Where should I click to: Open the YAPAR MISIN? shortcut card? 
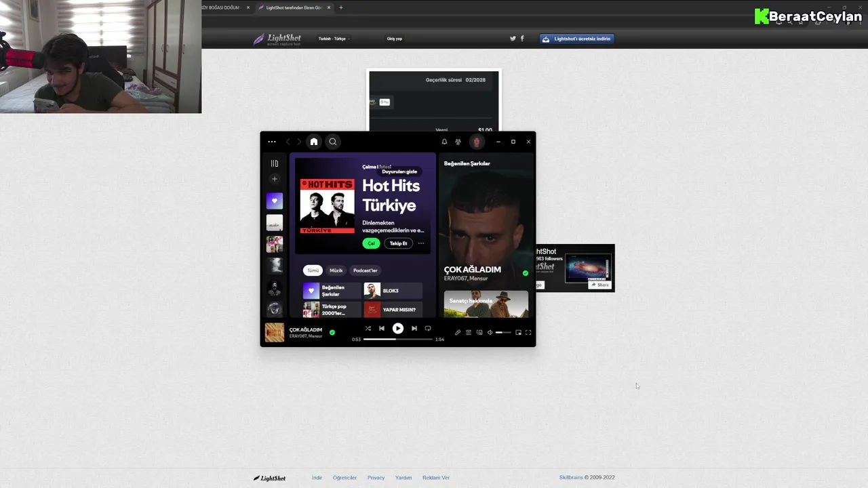pos(393,310)
